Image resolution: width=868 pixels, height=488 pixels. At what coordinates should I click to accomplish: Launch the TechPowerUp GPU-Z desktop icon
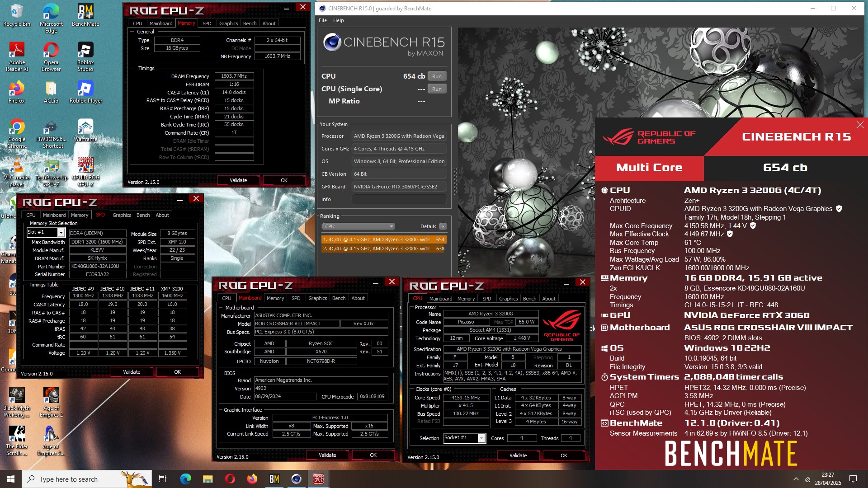point(51,172)
